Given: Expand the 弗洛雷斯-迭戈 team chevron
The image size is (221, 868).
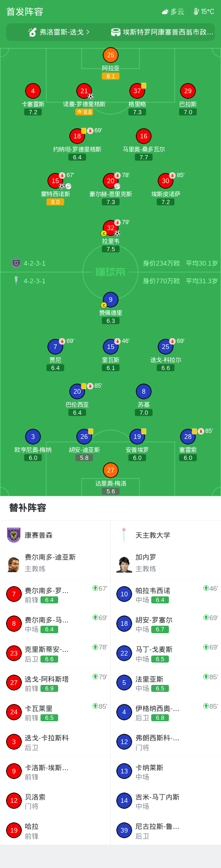Looking at the screenshot, I should [x=88, y=32].
